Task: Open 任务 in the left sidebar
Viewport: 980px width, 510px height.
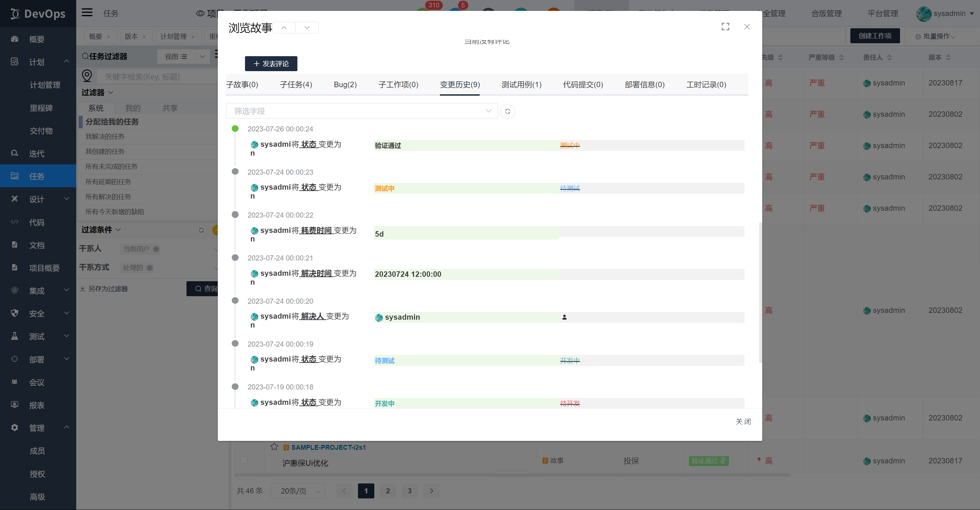Action: coord(37,176)
